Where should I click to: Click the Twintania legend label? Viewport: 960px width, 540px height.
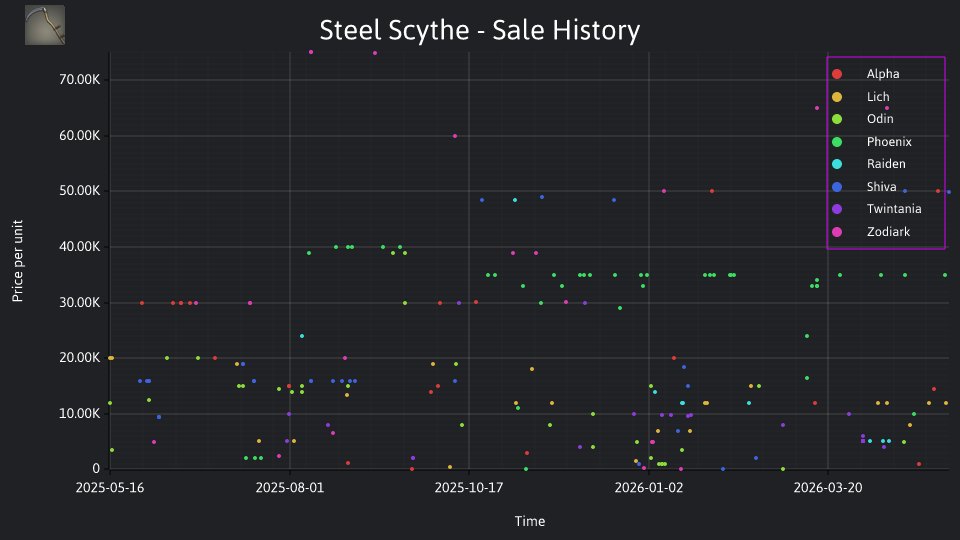tap(893, 209)
